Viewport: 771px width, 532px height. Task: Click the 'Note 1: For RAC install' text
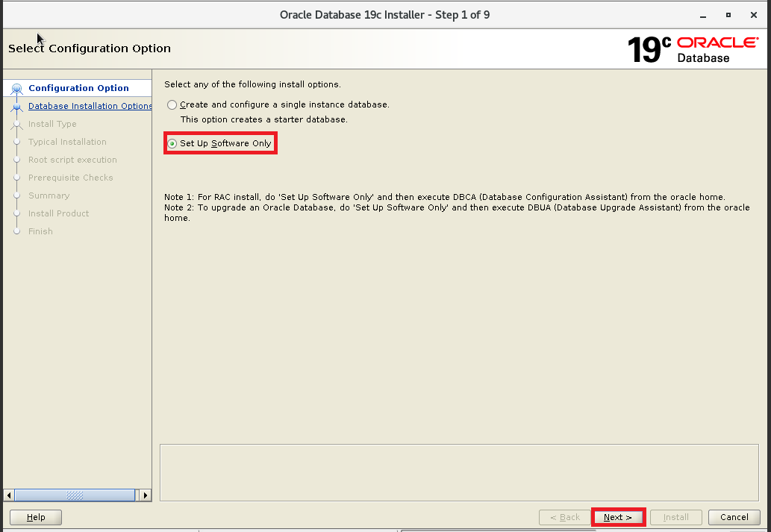(x=445, y=197)
